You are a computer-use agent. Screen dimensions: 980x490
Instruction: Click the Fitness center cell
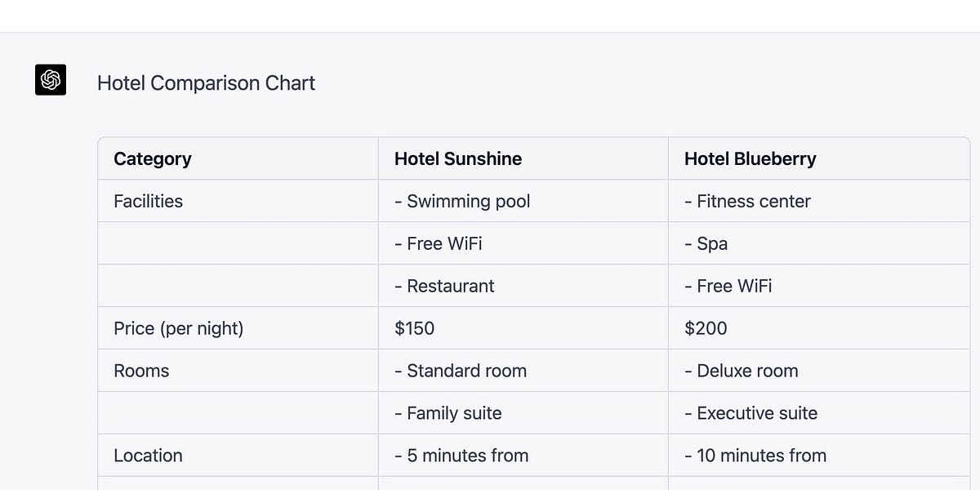(x=747, y=201)
